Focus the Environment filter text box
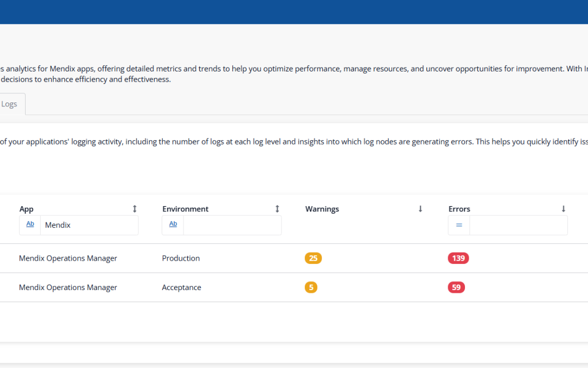The height and width of the screenshot is (368, 588). coord(232,225)
